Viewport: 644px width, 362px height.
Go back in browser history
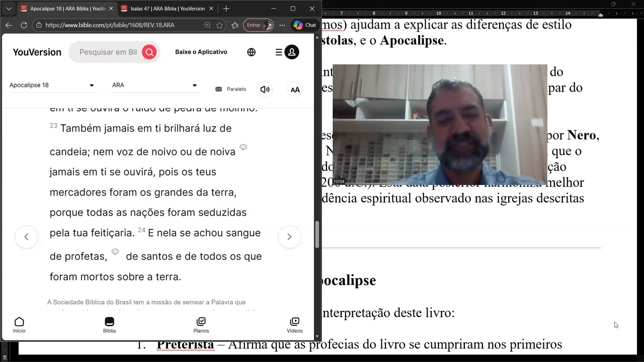9,25
